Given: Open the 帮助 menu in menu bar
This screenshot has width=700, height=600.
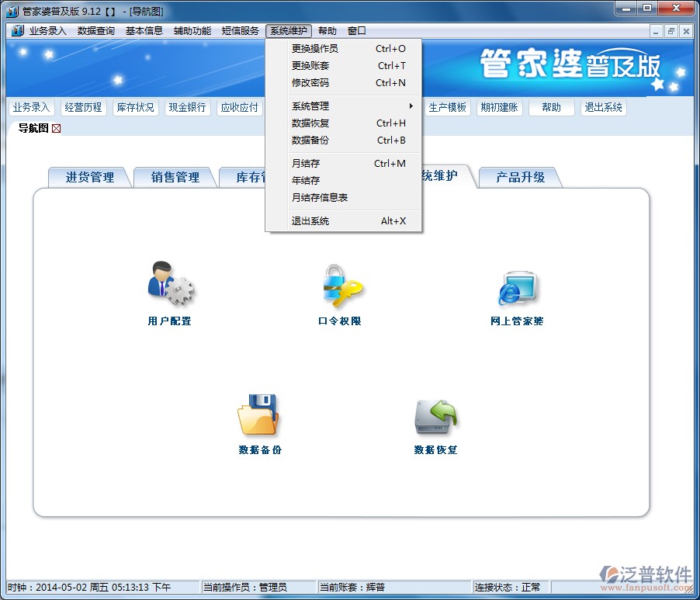Looking at the screenshot, I should [327, 31].
